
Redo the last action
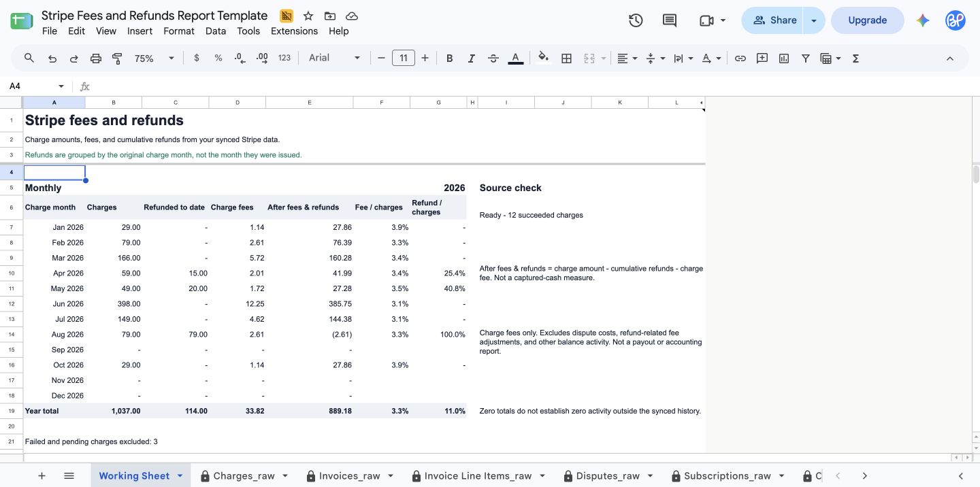coord(74,58)
